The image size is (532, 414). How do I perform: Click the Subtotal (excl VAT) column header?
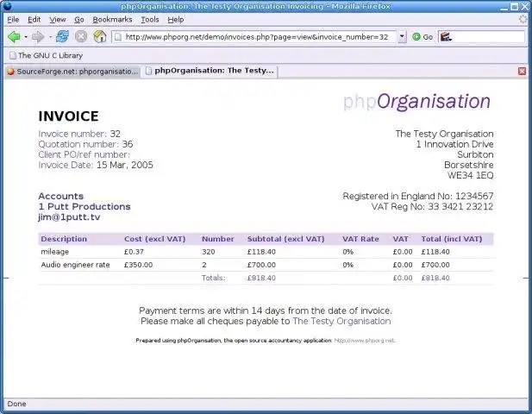[285, 239]
